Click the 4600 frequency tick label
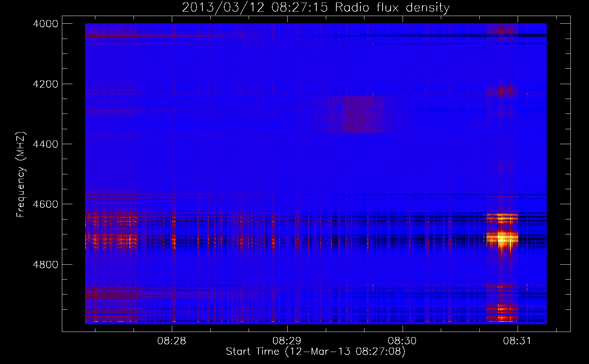 coord(46,204)
